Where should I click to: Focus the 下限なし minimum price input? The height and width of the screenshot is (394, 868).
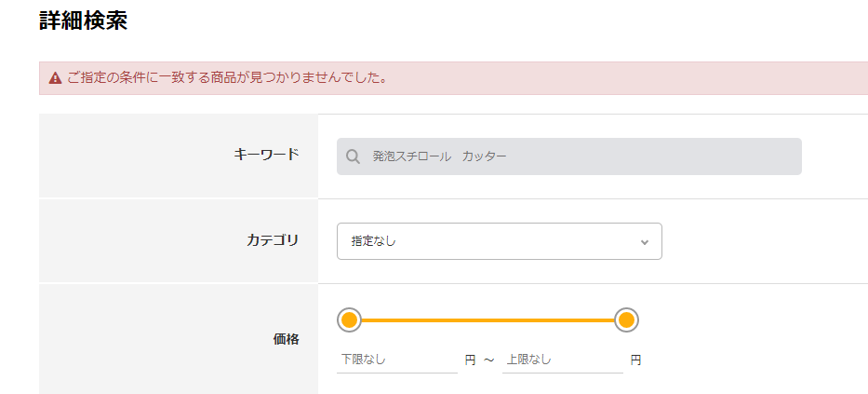397,360
